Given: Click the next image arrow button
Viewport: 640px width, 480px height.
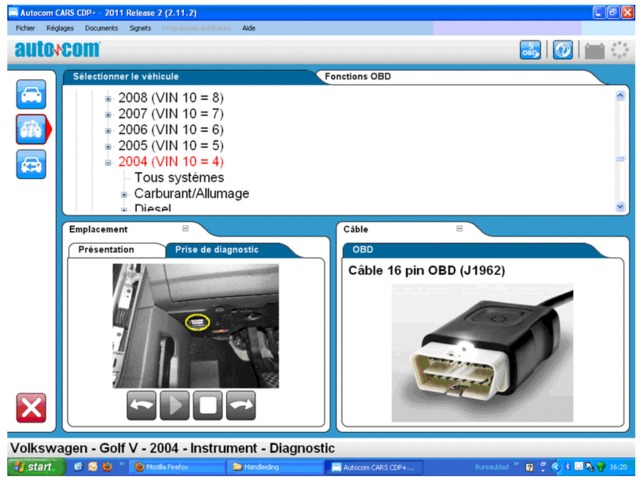Looking at the screenshot, I should (241, 405).
